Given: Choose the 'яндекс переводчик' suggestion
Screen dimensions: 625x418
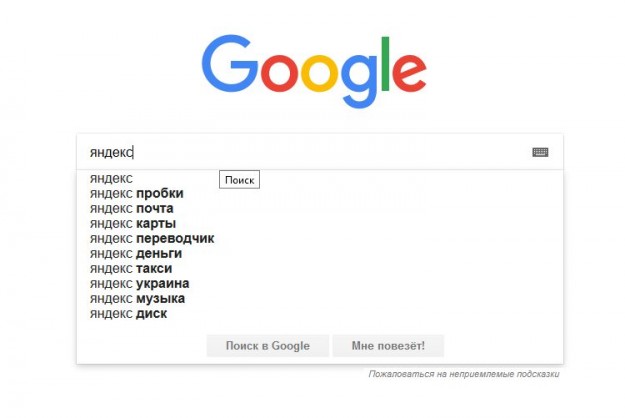Looking at the screenshot, I should [x=151, y=238].
